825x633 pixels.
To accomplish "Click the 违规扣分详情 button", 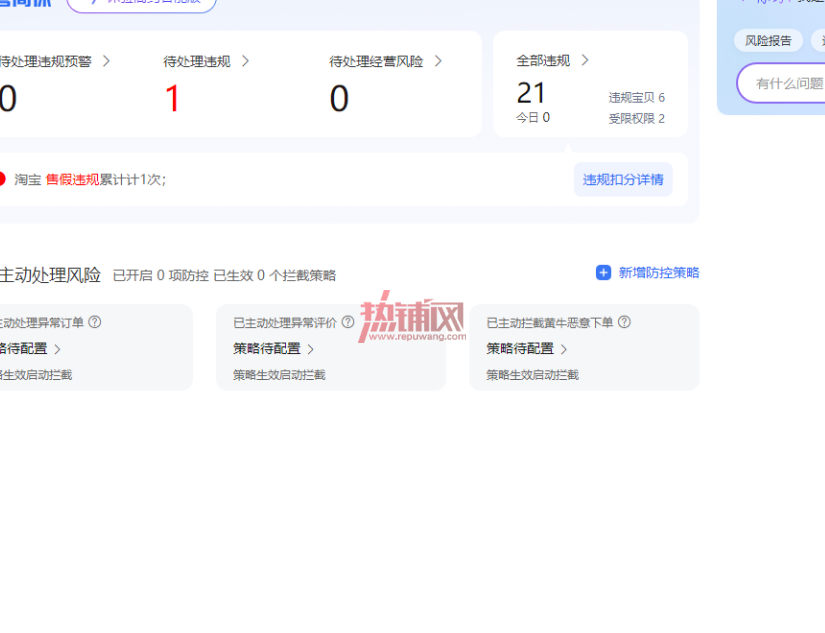I will pyautogui.click(x=623, y=179).
